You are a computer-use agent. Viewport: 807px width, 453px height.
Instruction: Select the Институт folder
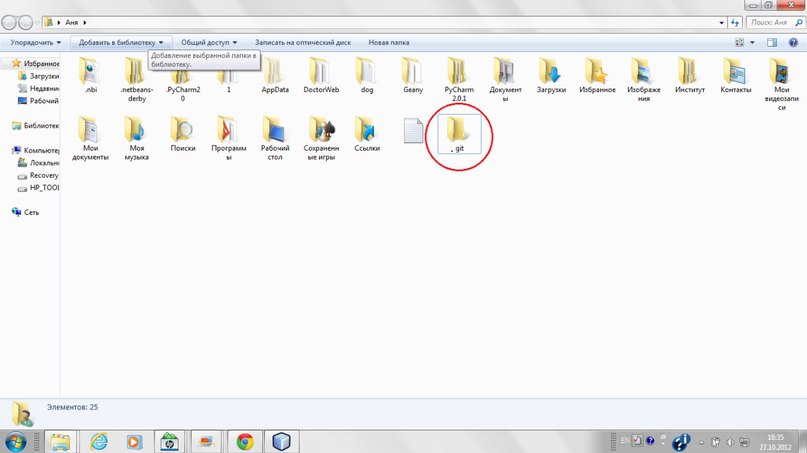coord(689,76)
